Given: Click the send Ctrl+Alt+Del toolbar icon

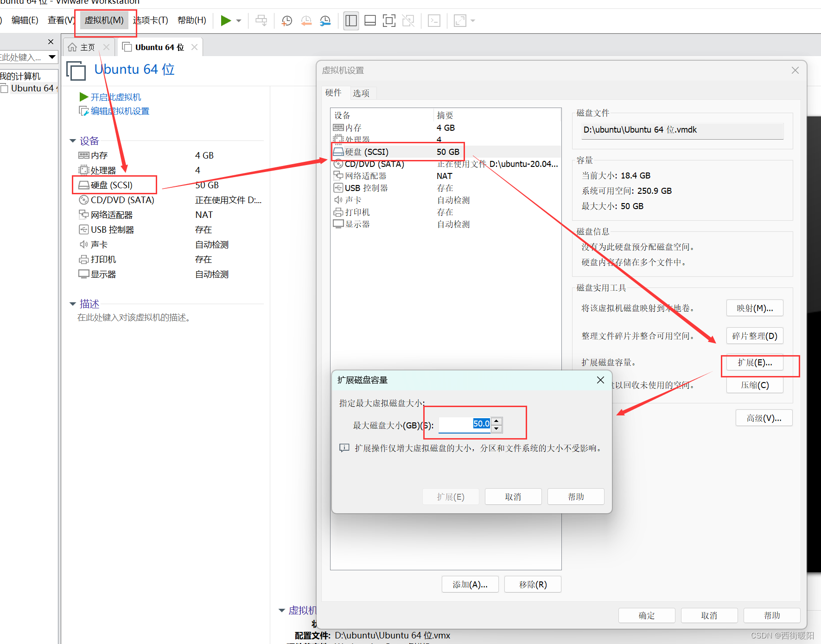Looking at the screenshot, I should point(261,20).
